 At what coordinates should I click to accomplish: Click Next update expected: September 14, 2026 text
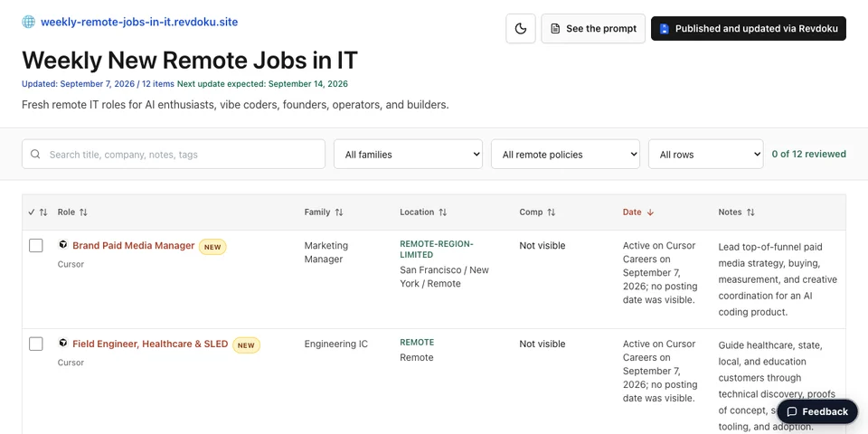click(262, 84)
